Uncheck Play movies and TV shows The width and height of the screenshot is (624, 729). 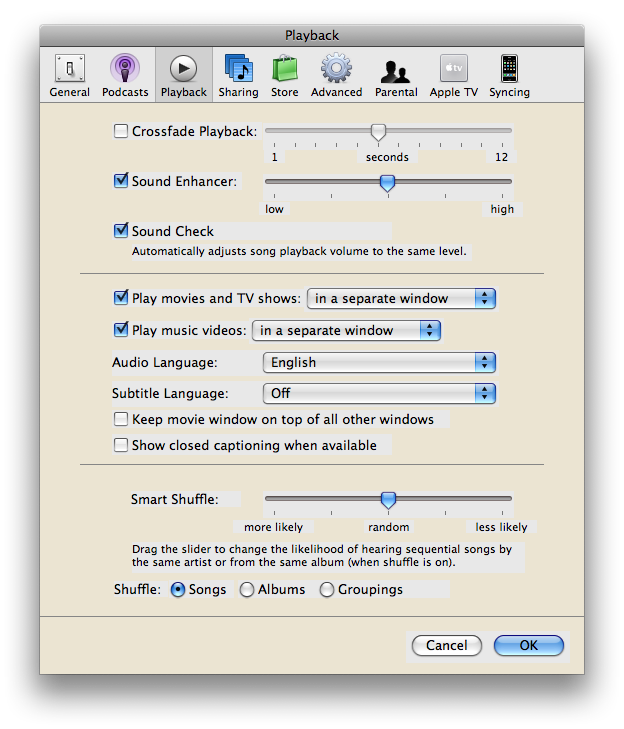(x=121, y=298)
